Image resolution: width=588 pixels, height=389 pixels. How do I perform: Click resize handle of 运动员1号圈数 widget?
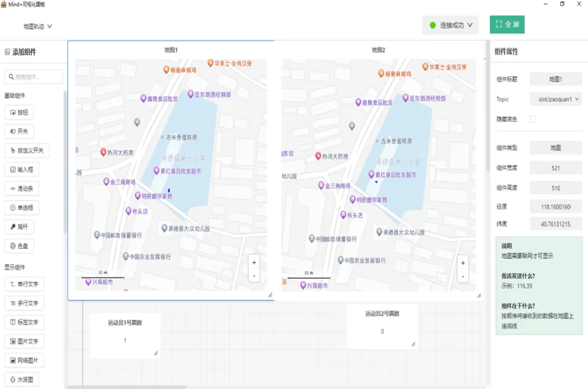pyautogui.click(x=156, y=353)
